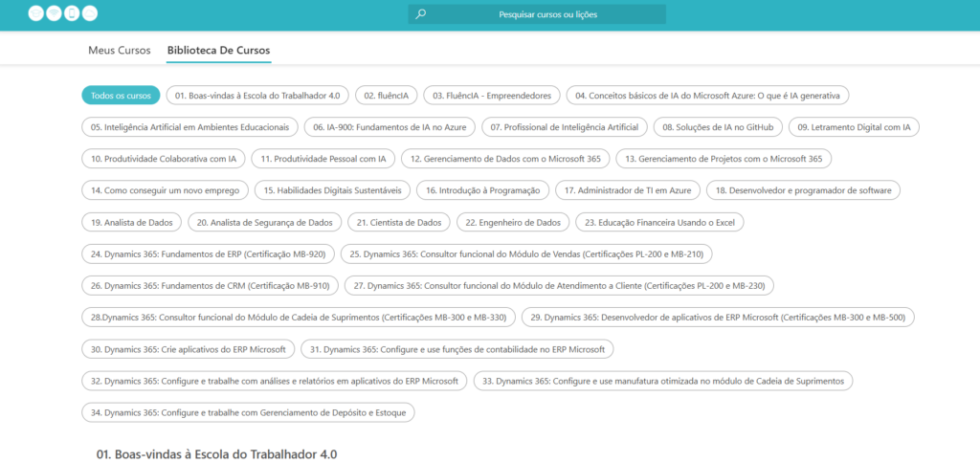Pick 15. Habilidades Digitais Sustentáveis
The height and width of the screenshot is (463, 980).
[x=332, y=190]
